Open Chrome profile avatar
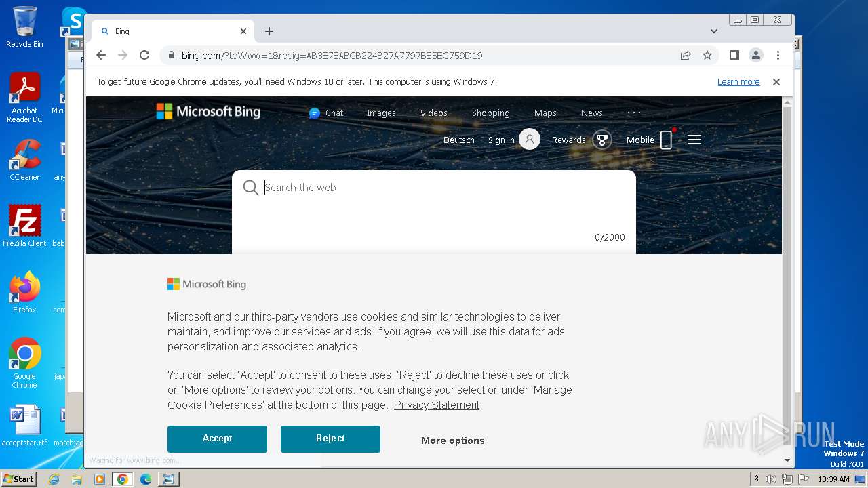Viewport: 868px width, 488px height. 755,56
